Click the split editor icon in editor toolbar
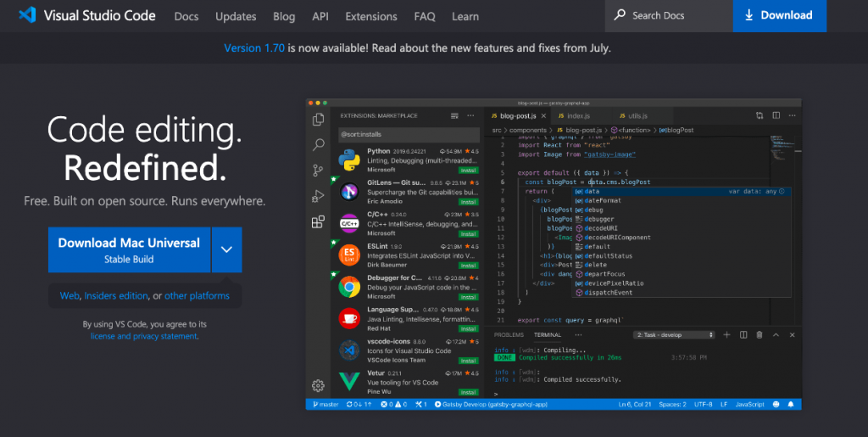This screenshot has height=437, width=868. click(x=776, y=115)
